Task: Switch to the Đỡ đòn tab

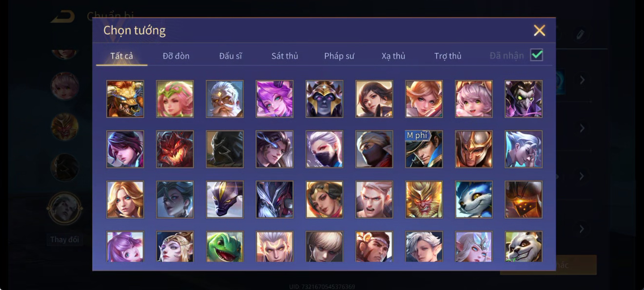Action: (176, 56)
